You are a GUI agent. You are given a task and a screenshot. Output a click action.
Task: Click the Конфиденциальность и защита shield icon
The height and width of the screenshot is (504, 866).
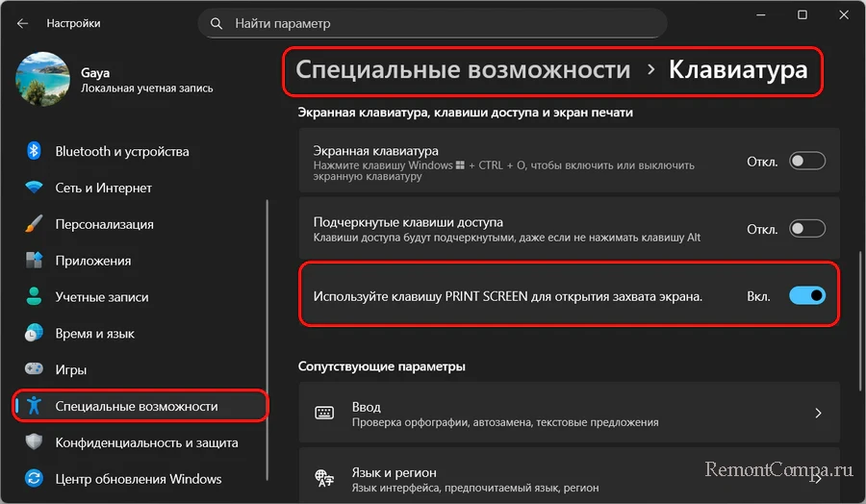pyautogui.click(x=34, y=443)
